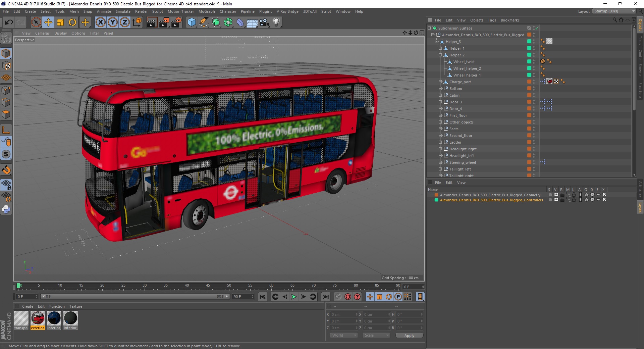Switch to Polygons mode
The width and height of the screenshot is (644, 349).
pos(6,114)
